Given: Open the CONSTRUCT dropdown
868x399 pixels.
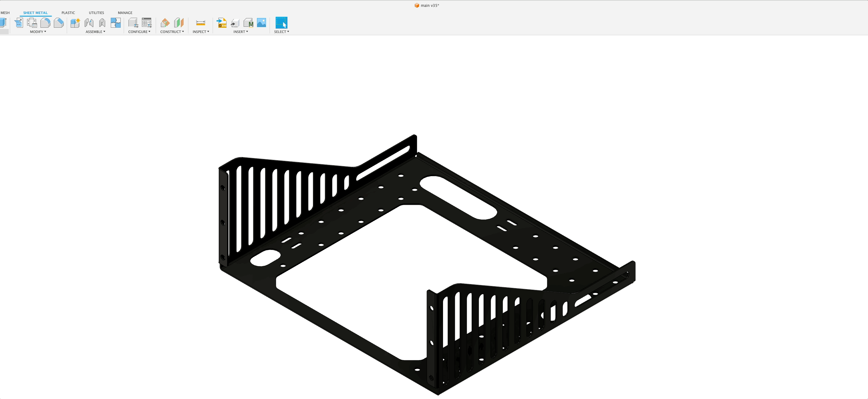Looking at the screenshot, I should 172,32.
